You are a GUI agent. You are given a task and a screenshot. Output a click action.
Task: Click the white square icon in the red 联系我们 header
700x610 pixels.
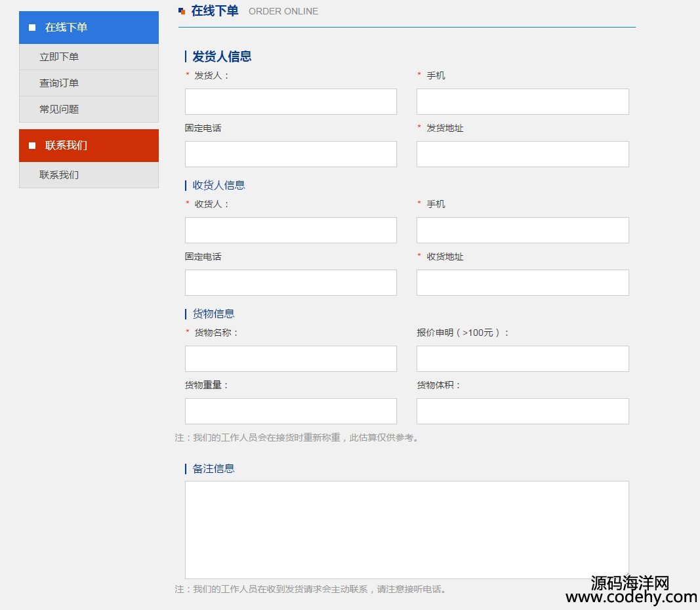(32, 146)
